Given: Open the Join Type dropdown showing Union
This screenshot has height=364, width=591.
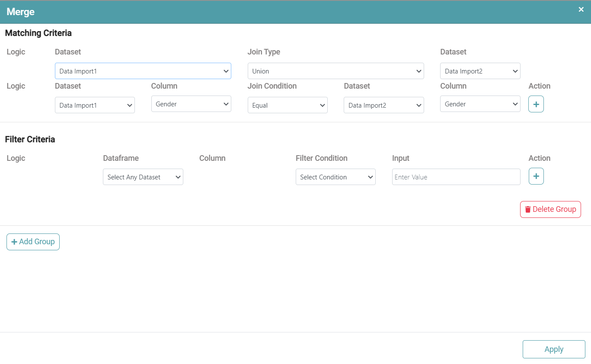Looking at the screenshot, I should (335, 71).
